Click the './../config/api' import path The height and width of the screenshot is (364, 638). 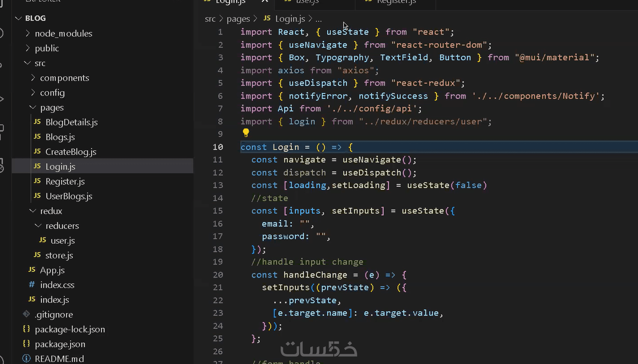(372, 108)
